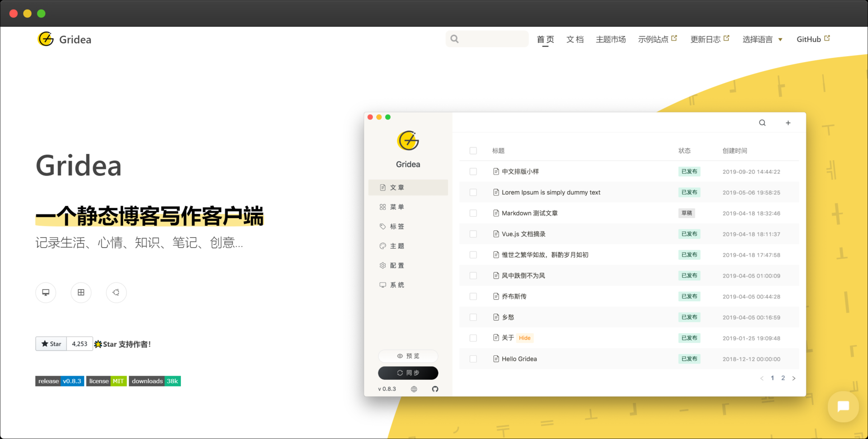This screenshot has height=439, width=868.
Task: Click the 已发布 tag of Hello Gridea
Action: (689, 359)
